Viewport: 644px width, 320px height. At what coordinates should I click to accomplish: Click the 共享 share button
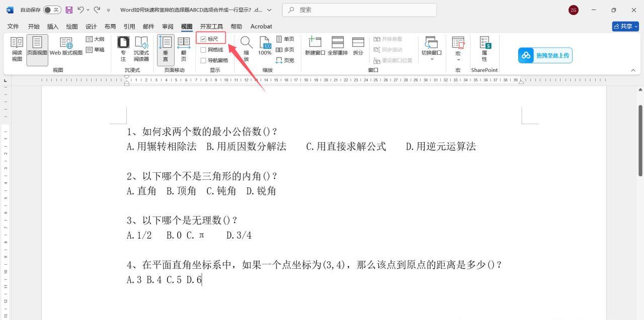tap(625, 26)
